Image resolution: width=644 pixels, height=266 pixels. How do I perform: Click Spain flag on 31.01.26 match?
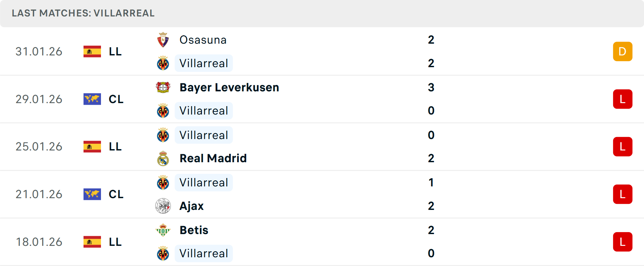pos(92,51)
